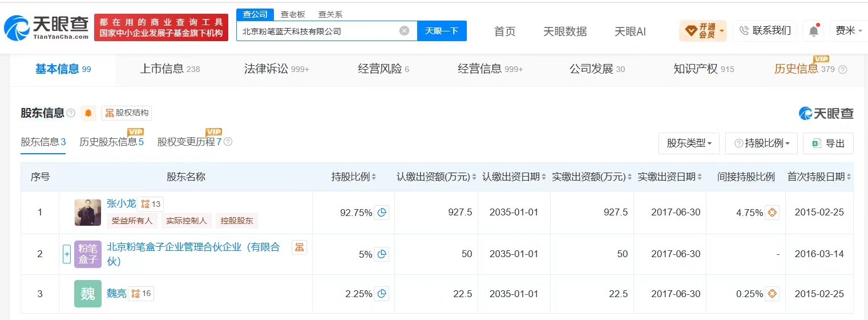The height and width of the screenshot is (320, 868).
Task: Expand row 2 with the plus button
Action: [x=67, y=254]
